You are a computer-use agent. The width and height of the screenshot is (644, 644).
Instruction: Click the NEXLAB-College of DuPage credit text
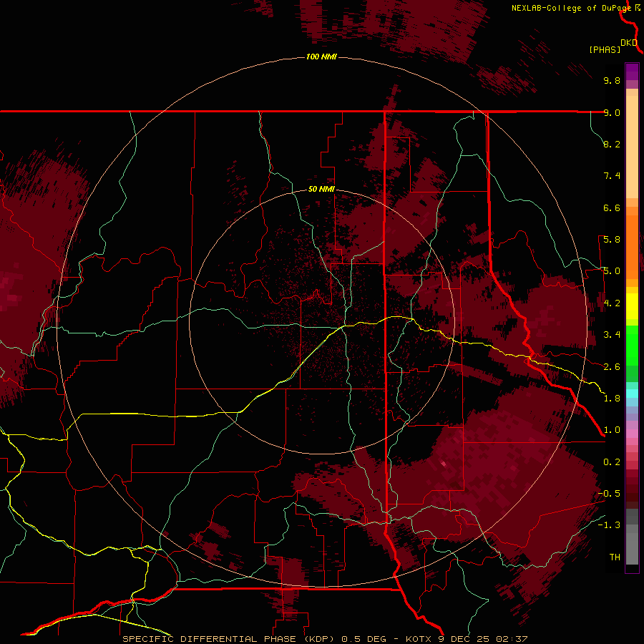(x=572, y=8)
